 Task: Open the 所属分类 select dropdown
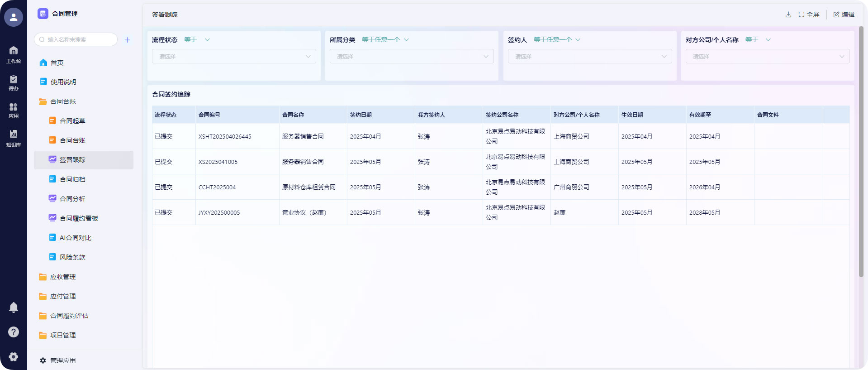[411, 57]
